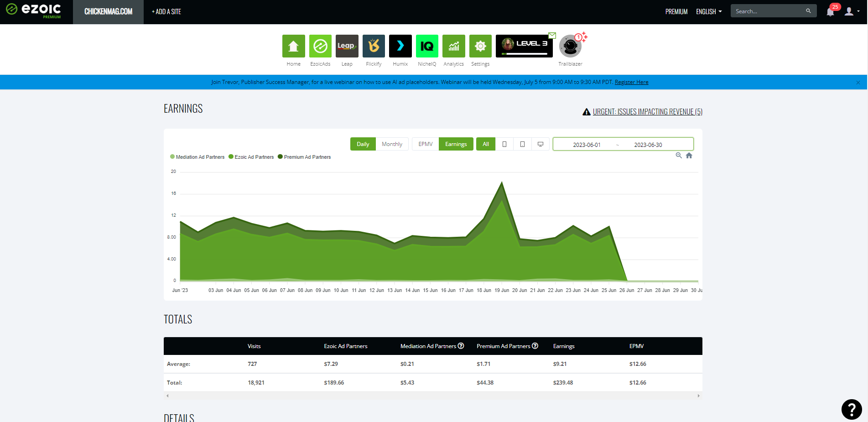The image size is (868, 422).
Task: Open the Level 3 badge
Action: [x=524, y=46]
